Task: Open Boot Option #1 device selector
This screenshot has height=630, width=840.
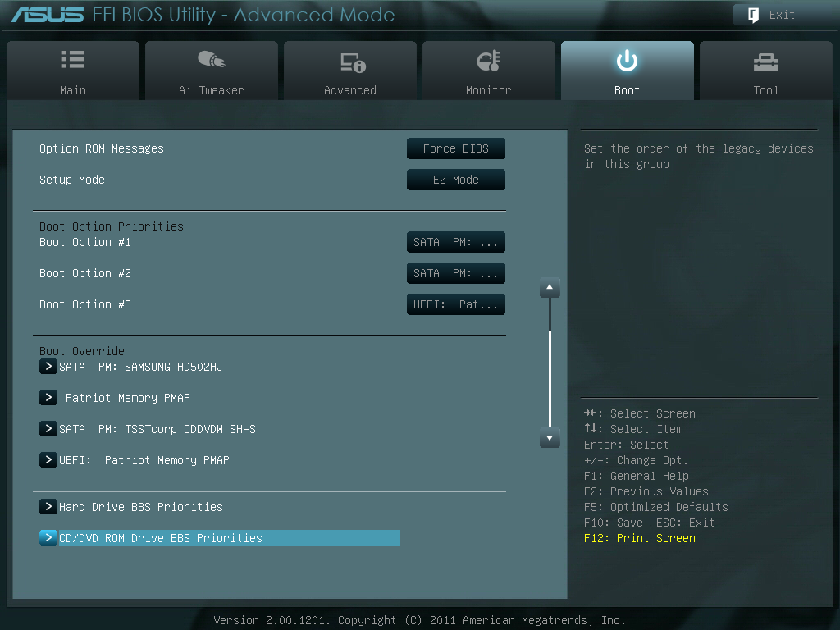Action: 456,242
